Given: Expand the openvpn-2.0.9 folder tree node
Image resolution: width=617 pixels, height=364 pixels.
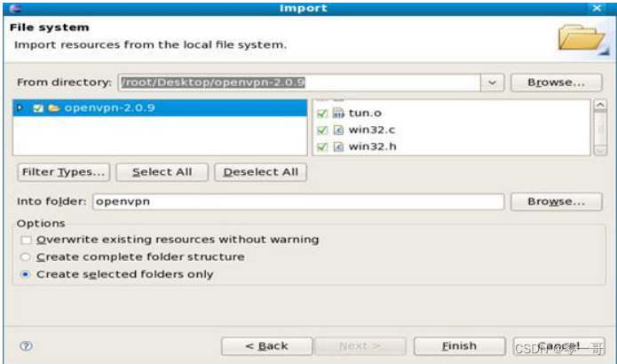Looking at the screenshot, I should coord(20,107).
